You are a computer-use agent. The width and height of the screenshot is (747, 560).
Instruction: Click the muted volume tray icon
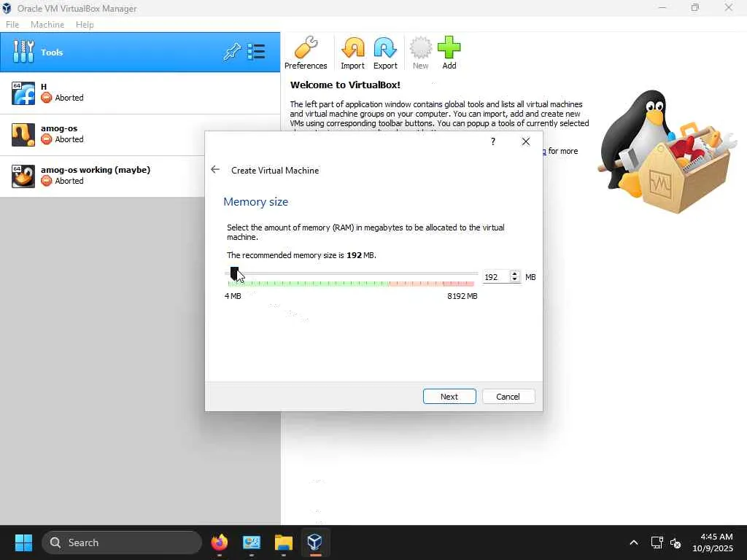(676, 542)
